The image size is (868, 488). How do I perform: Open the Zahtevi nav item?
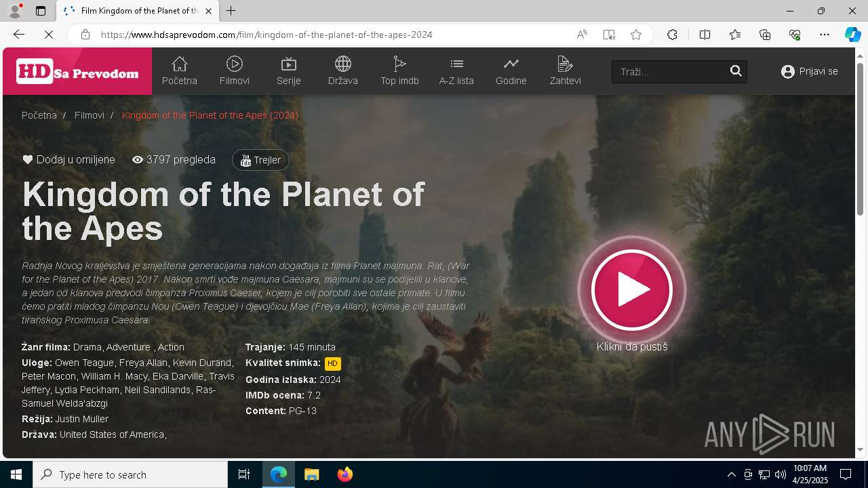click(565, 71)
